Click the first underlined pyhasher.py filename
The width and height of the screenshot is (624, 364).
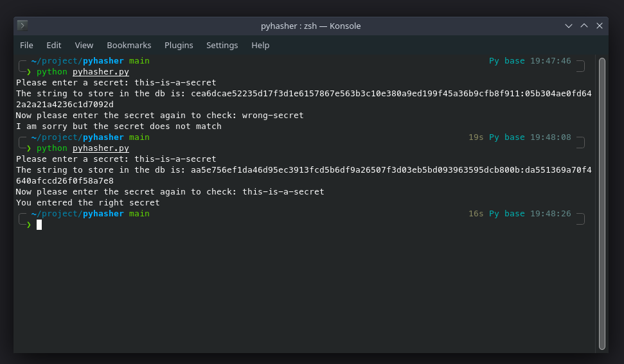tap(101, 72)
